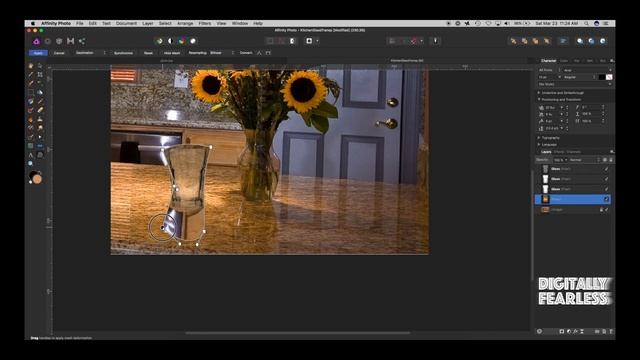
Task: Open the Assistant options icon
Action: pos(436,41)
